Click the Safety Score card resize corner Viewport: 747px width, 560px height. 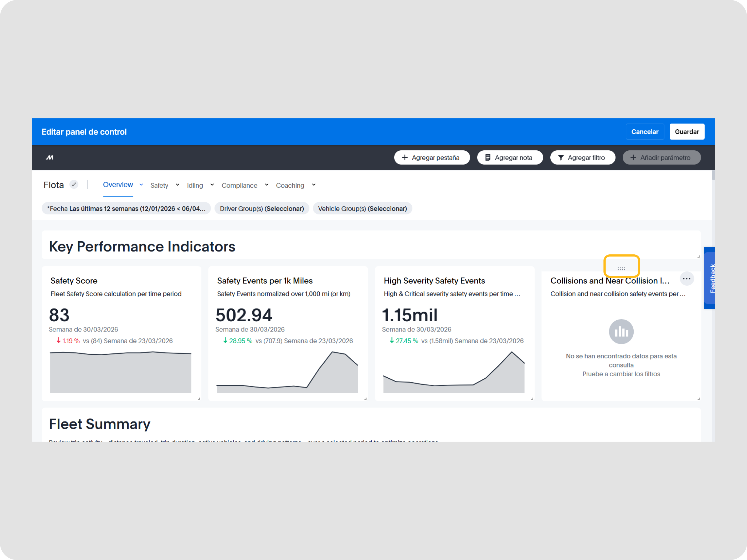198,399
